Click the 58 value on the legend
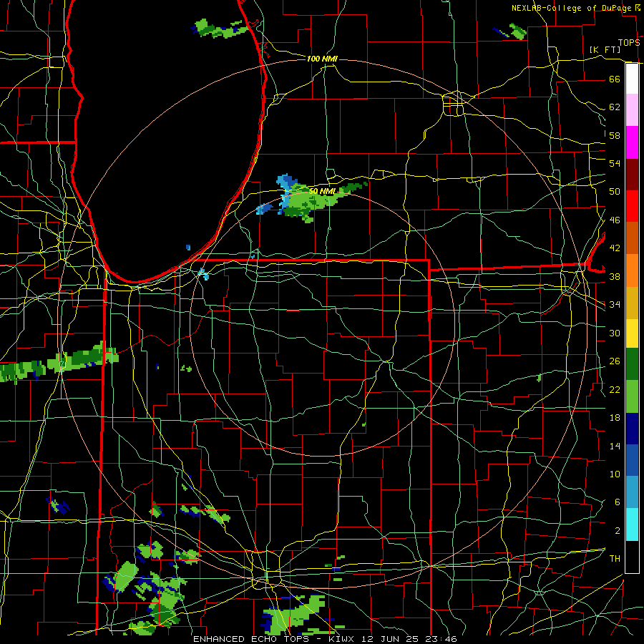Screen dimensions: 644x644 click(615, 135)
